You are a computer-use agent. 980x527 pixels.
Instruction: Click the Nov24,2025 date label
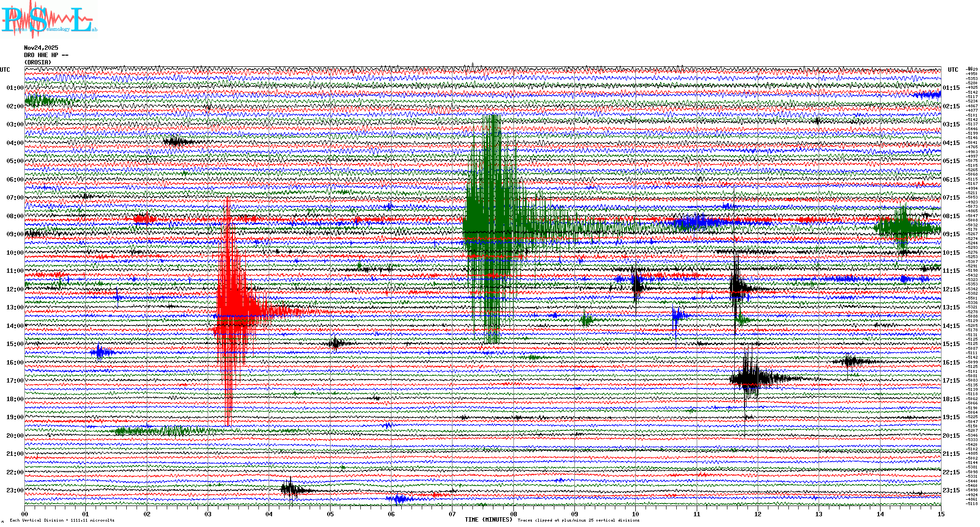41,48
